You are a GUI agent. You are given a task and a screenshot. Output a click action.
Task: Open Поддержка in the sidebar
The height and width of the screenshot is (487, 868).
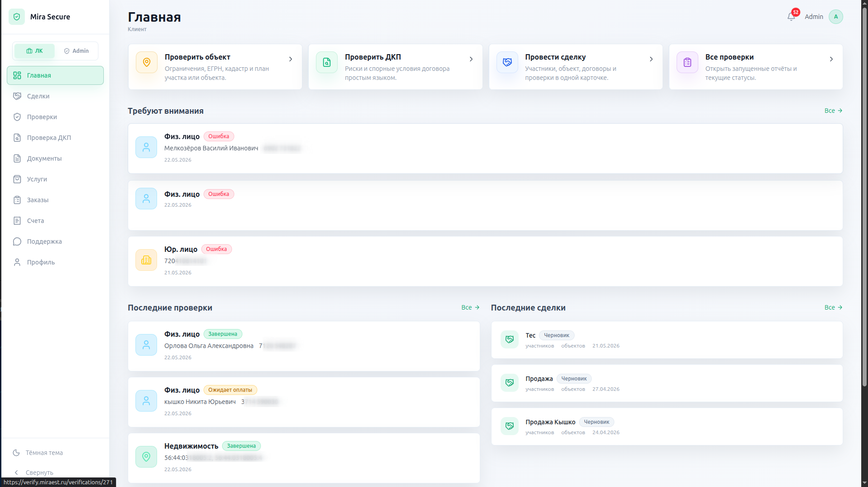[x=55, y=241]
